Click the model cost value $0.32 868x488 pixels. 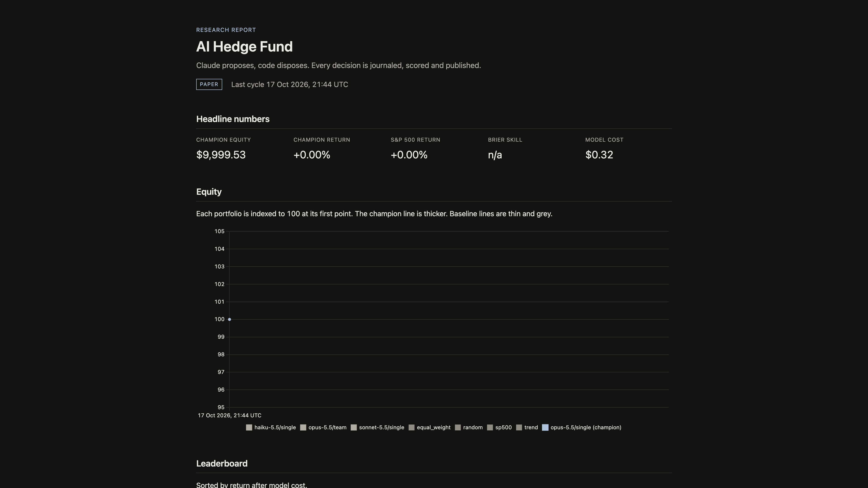(599, 155)
